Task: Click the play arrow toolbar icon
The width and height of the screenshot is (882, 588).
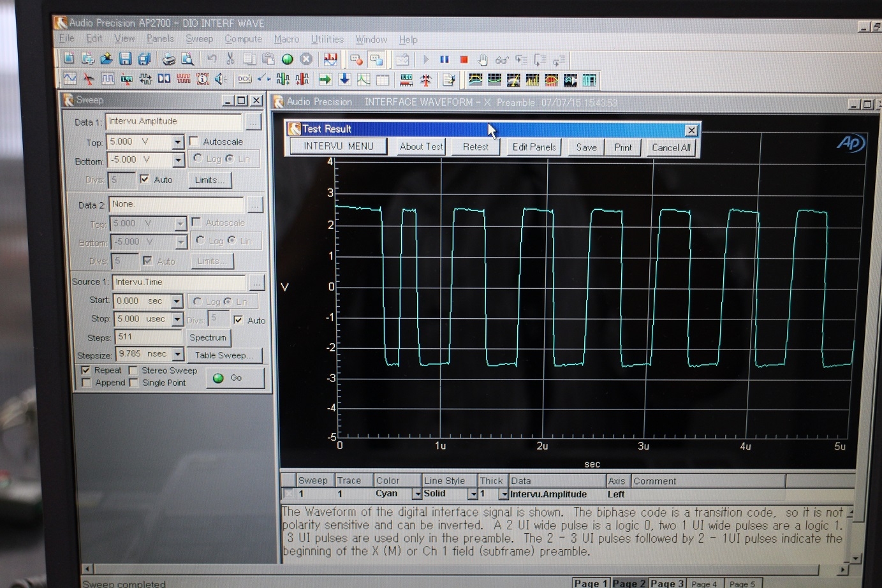Action: (x=426, y=60)
